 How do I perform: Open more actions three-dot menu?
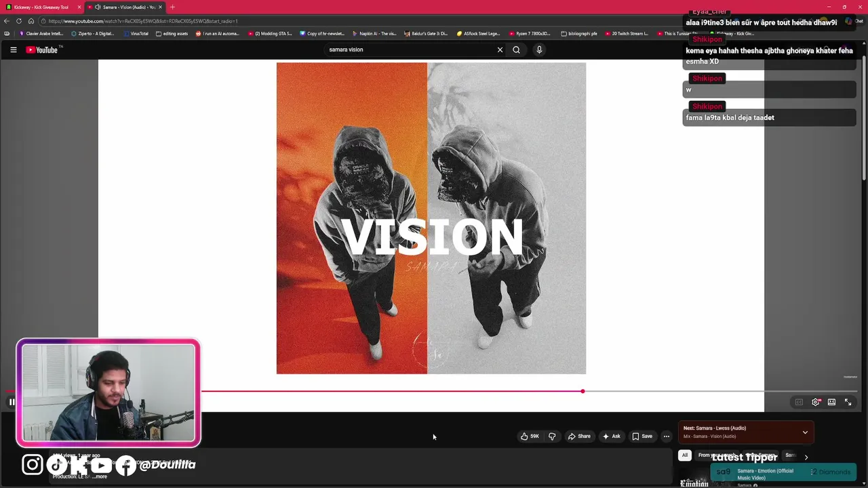pos(667,436)
